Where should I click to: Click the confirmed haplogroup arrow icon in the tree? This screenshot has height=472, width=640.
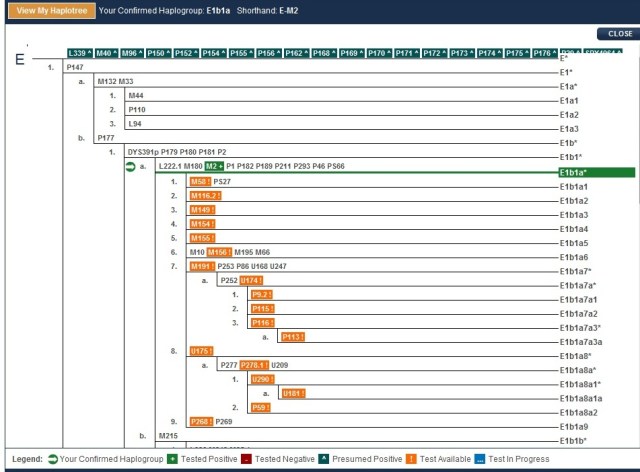(x=129, y=166)
